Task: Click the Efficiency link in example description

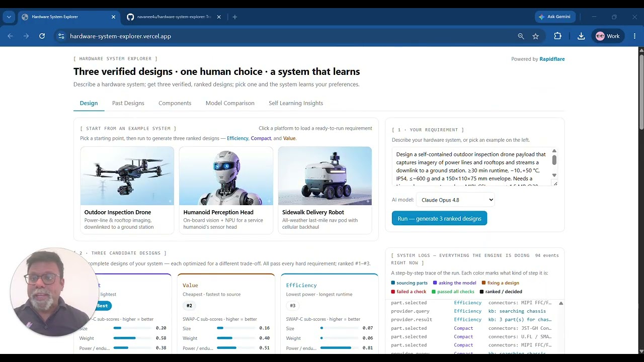Action: click(x=237, y=138)
